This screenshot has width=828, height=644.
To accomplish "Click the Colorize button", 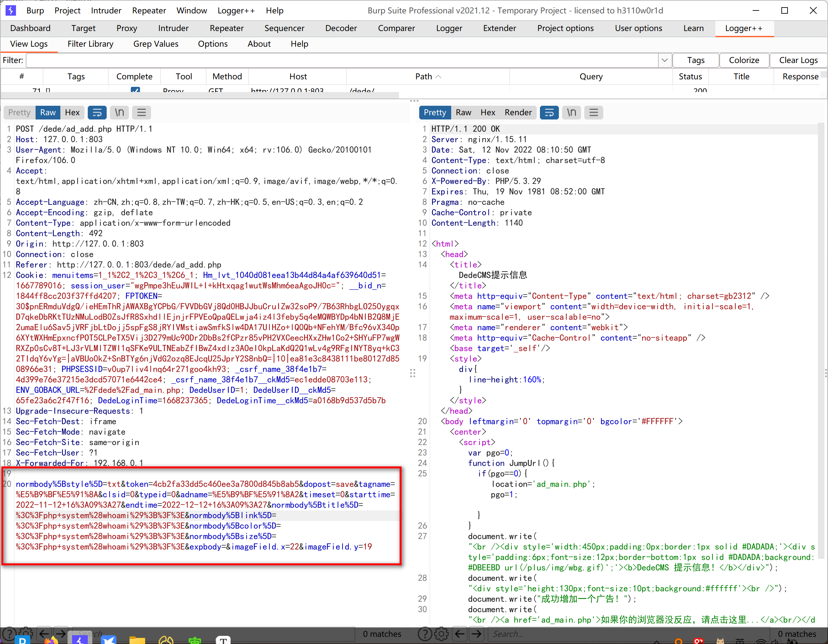I will 744,60.
